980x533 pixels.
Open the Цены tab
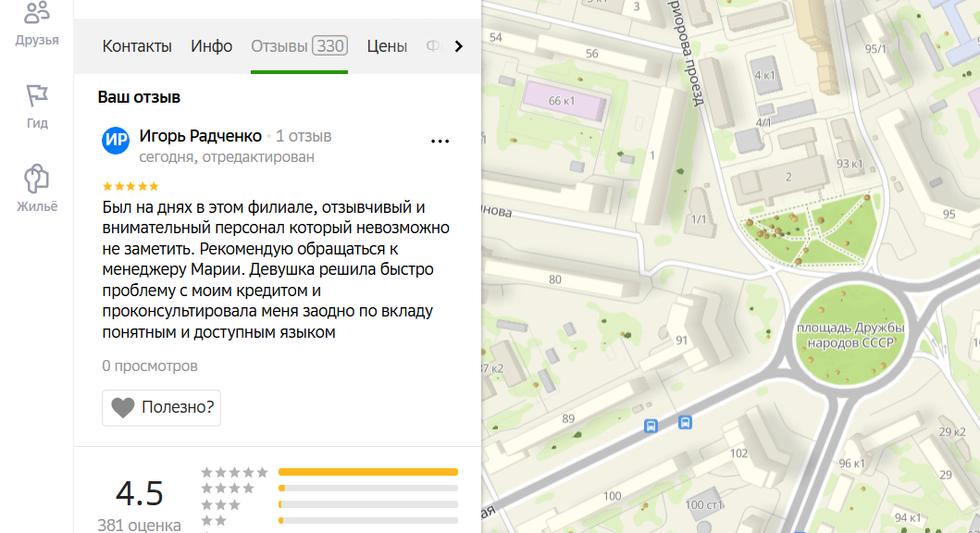[x=387, y=46]
